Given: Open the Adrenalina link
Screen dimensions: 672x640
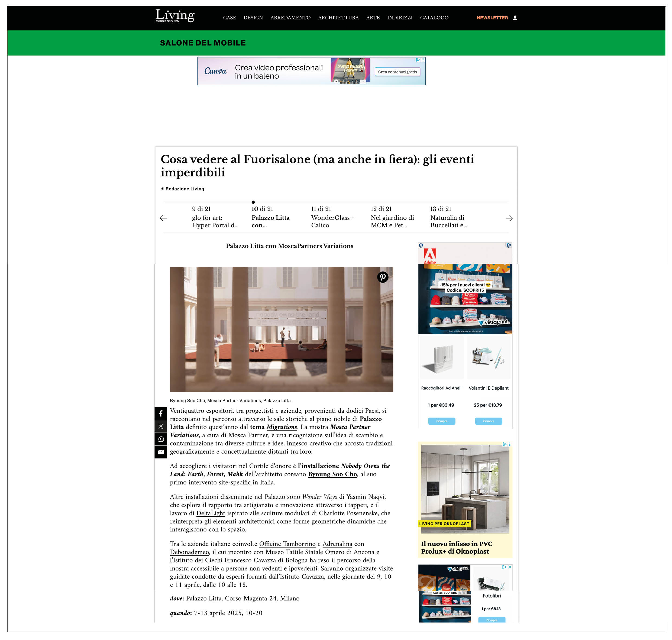Looking at the screenshot, I should pos(337,544).
